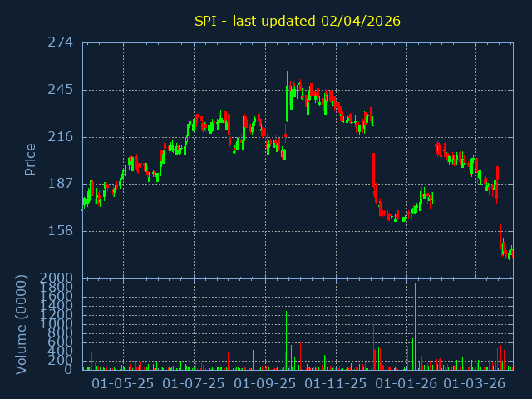Select the 216 price tick label
532x399 pixels.
click(x=60, y=137)
